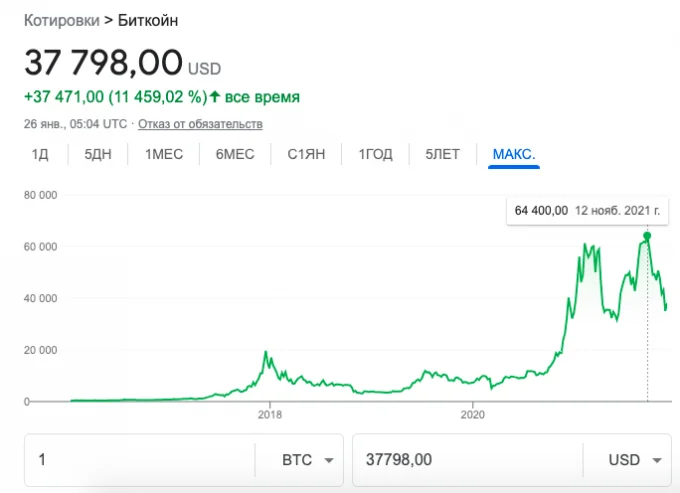The height and width of the screenshot is (493, 680).
Task: Open the 1МЕС chart range
Action: click(x=164, y=154)
